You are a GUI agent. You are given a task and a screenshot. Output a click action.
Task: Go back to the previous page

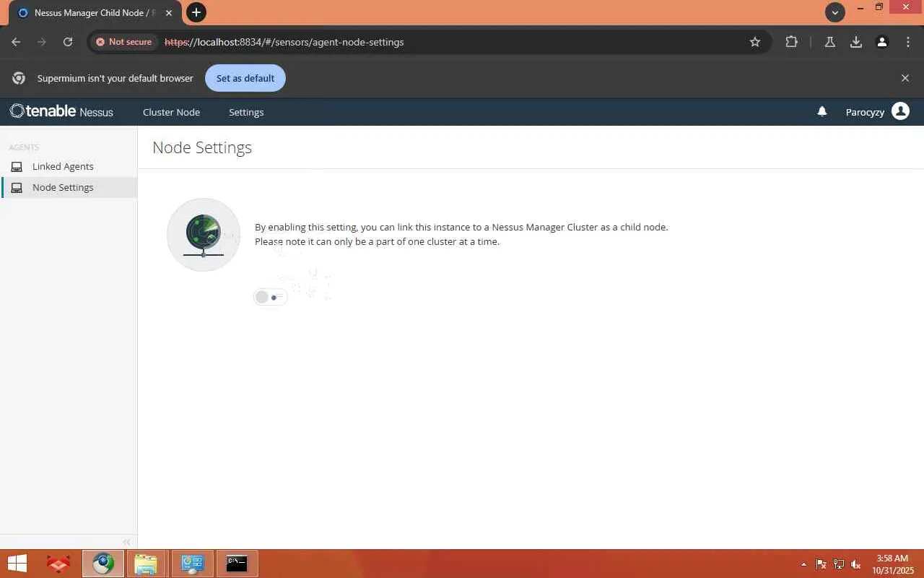point(16,42)
